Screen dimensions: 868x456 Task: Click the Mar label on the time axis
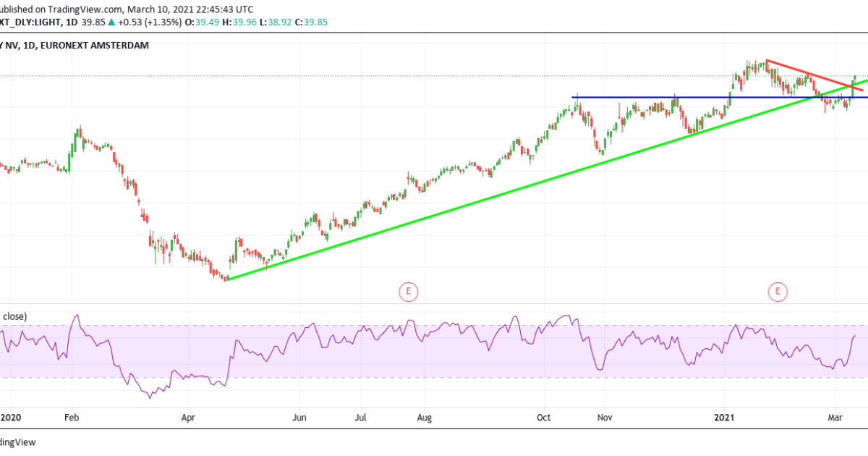coord(835,418)
